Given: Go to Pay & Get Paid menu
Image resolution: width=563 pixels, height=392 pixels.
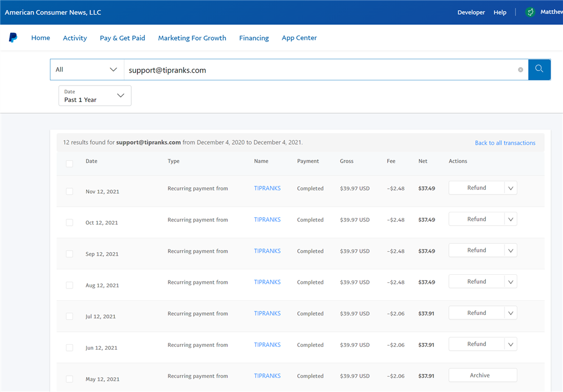Looking at the screenshot, I should [x=122, y=38].
